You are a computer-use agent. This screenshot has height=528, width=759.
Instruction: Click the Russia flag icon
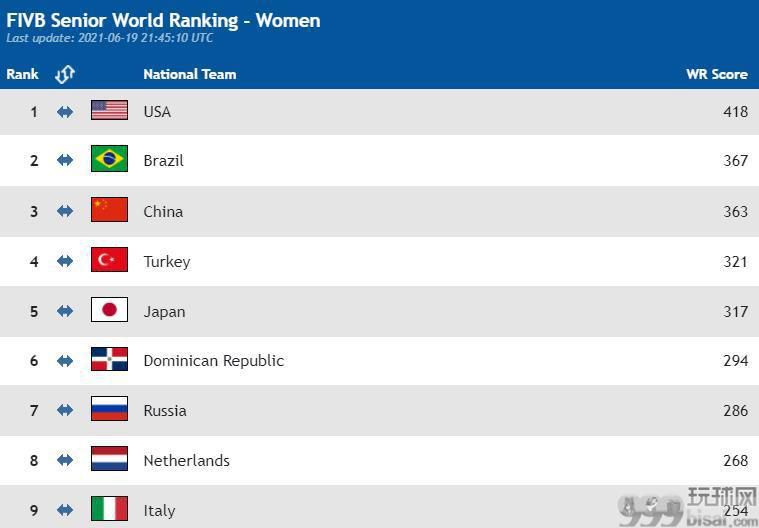[109, 409]
